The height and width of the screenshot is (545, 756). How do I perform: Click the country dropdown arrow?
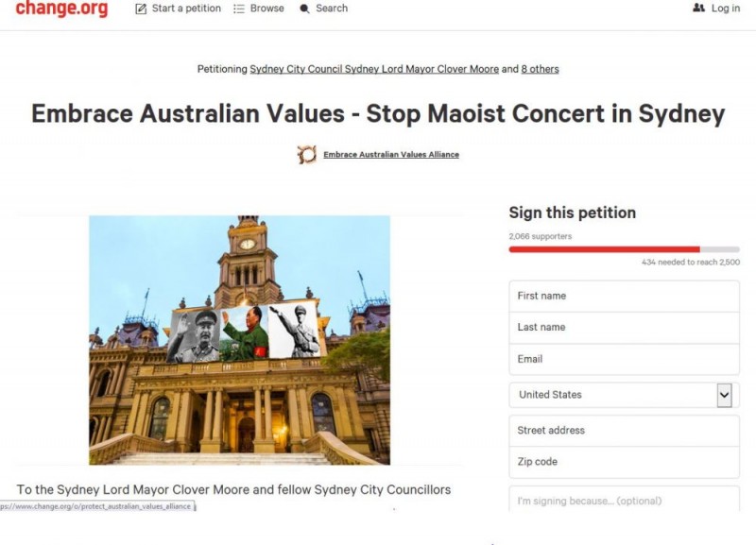(x=724, y=395)
